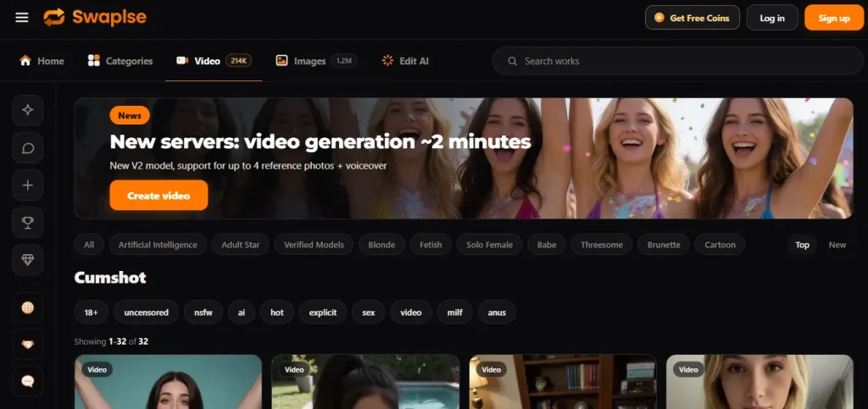
Task: Select the Video tab
Action: click(x=214, y=61)
